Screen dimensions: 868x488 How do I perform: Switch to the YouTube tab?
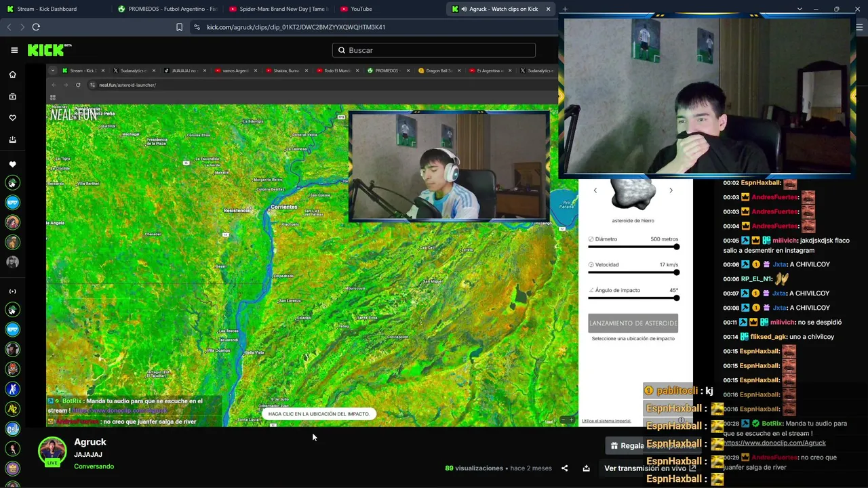[x=361, y=9]
